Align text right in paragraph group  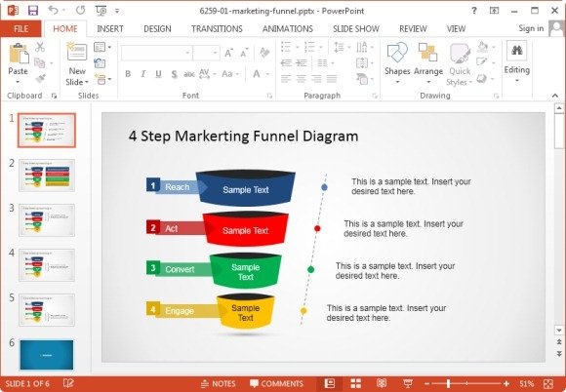316,78
